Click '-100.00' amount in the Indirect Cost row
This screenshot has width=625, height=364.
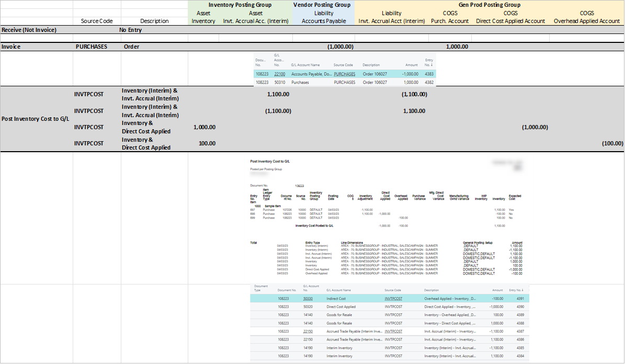tap(497, 299)
